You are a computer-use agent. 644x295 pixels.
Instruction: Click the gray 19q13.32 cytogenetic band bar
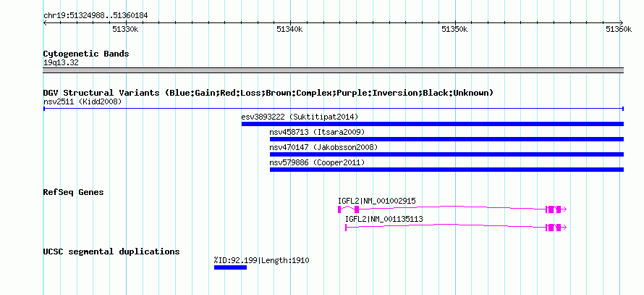coord(334,70)
